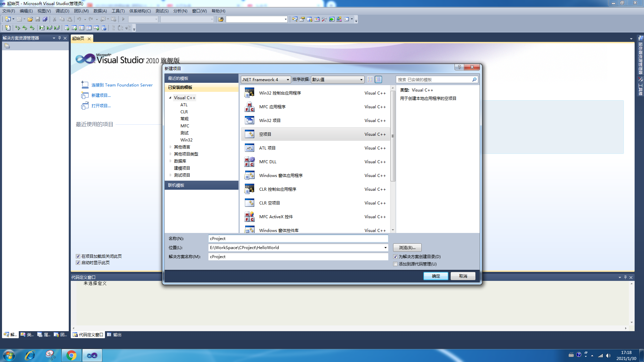Open the .NET Framework 4 dropdown

click(x=266, y=80)
